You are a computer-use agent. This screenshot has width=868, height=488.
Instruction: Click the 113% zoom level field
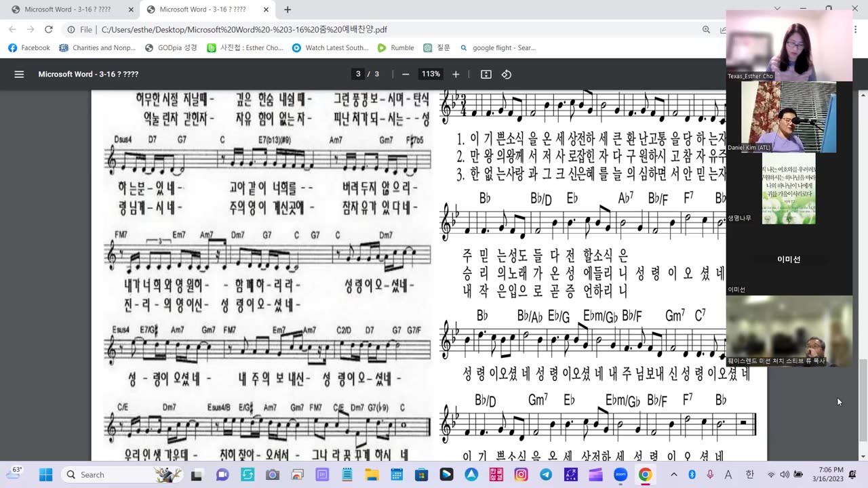(x=431, y=75)
